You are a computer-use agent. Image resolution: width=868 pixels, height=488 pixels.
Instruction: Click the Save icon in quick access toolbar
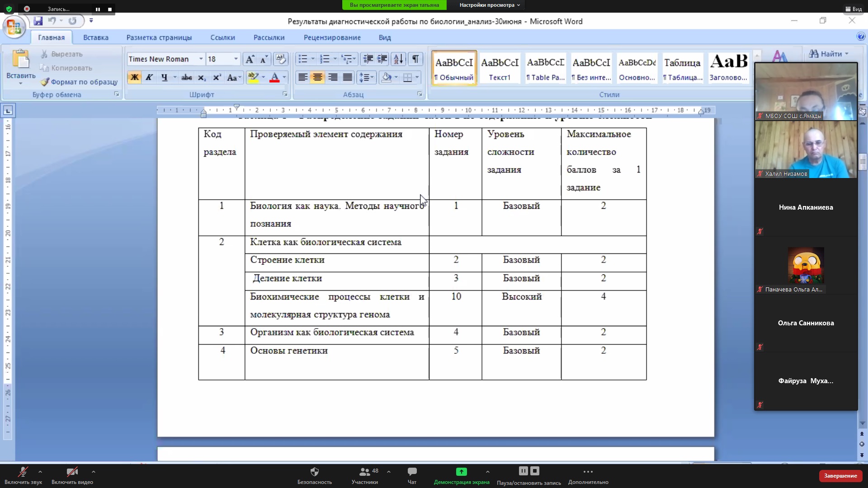pos(38,21)
